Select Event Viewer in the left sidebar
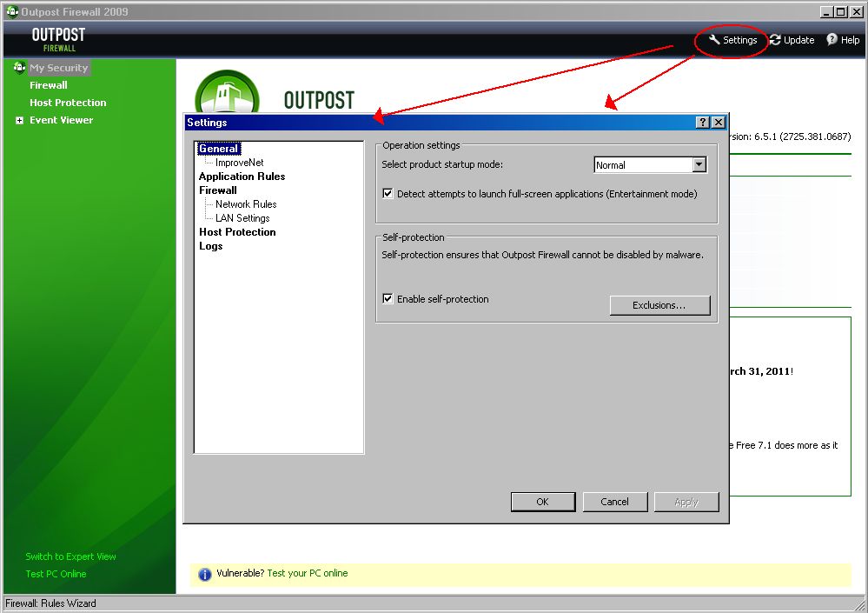868x613 pixels. [62, 120]
